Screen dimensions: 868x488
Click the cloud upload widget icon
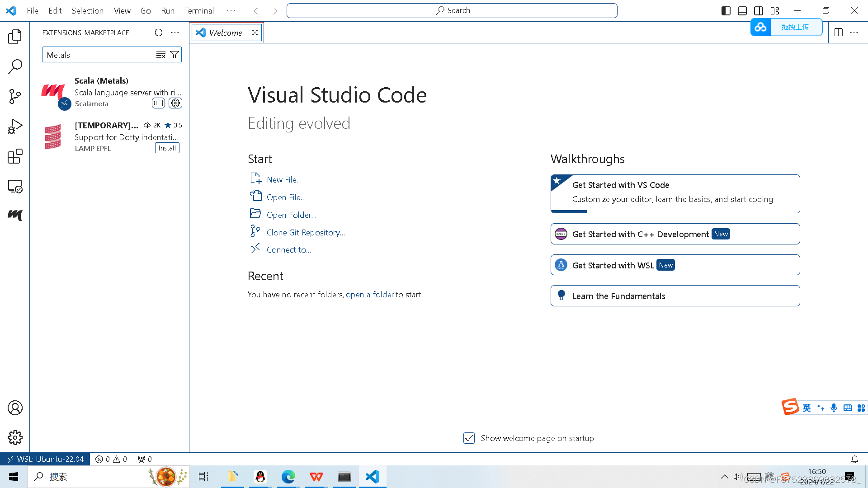pyautogui.click(x=760, y=27)
